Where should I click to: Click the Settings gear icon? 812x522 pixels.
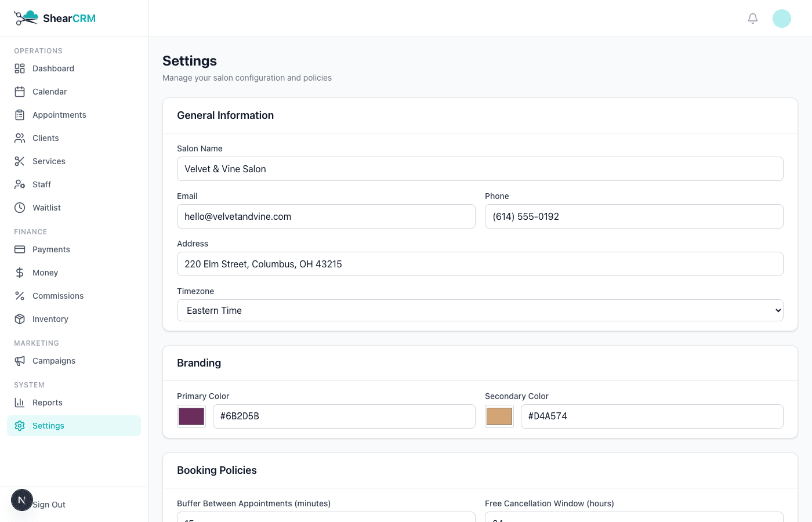pos(20,426)
